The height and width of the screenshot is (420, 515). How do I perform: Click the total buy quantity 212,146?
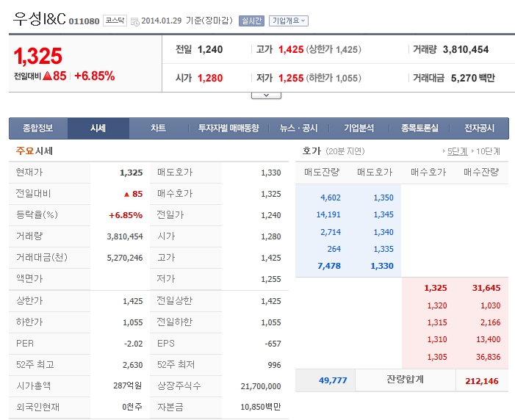(482, 381)
